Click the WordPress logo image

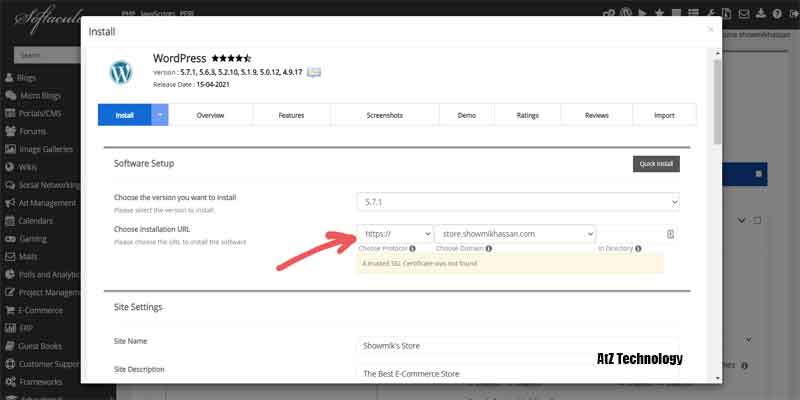click(121, 72)
